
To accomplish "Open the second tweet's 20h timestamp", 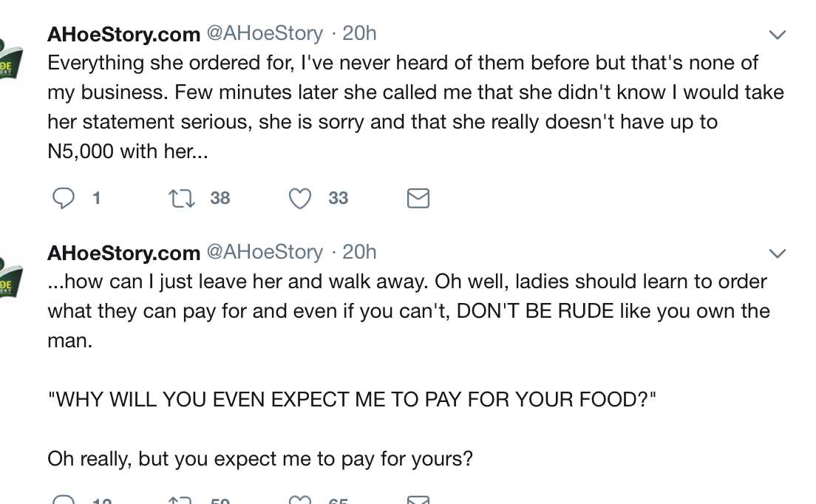I will pos(359,252).
